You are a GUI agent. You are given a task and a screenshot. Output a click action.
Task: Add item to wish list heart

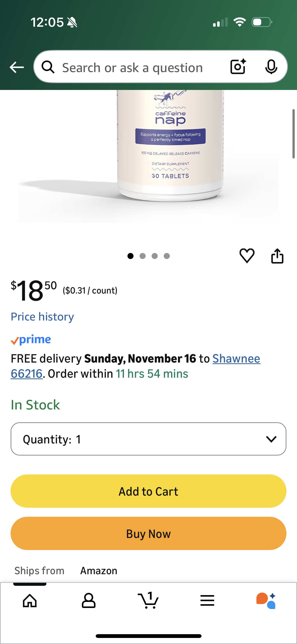pos(247,256)
